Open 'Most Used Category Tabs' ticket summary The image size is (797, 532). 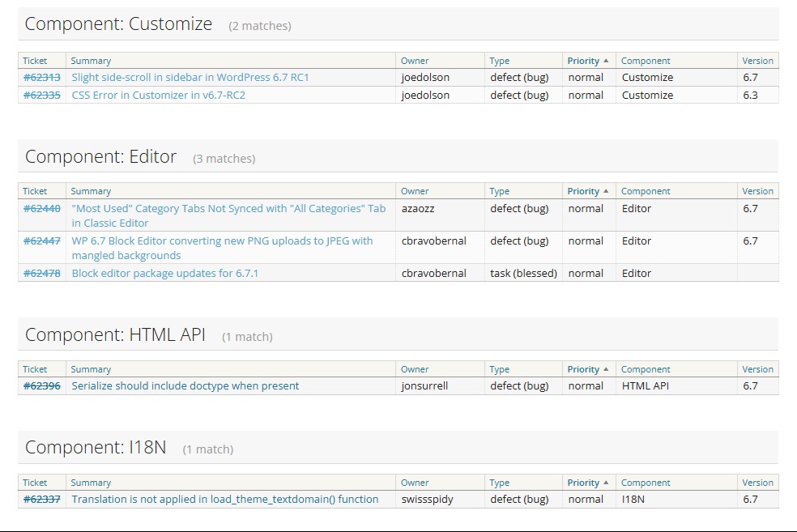228,209
